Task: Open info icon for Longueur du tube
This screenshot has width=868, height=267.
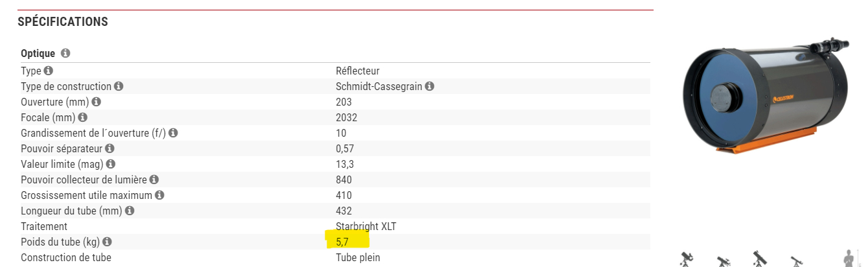Action: [x=130, y=211]
